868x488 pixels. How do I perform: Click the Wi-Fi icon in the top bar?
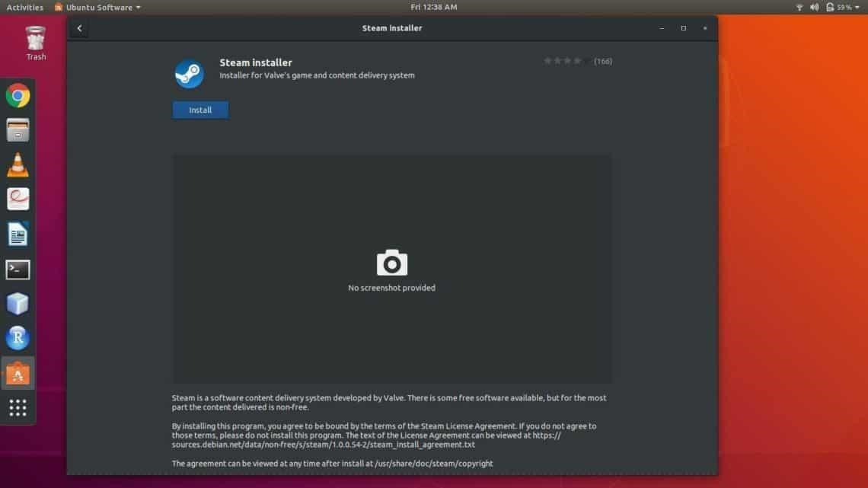[799, 7]
